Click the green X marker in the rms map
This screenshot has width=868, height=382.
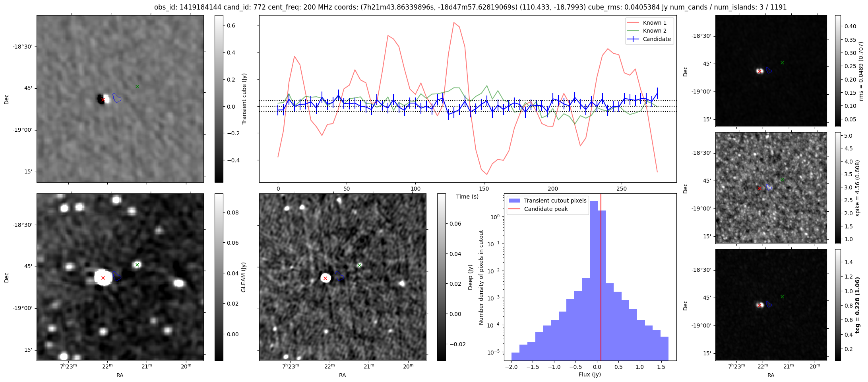pos(782,62)
